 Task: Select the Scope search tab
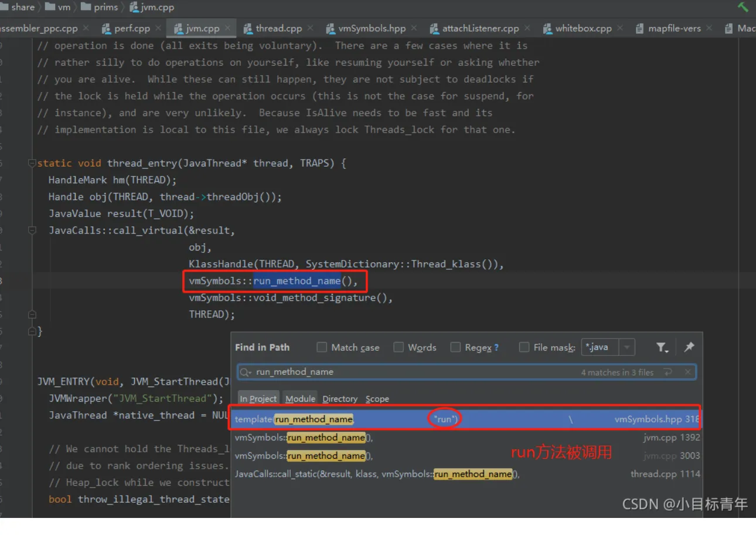point(377,399)
